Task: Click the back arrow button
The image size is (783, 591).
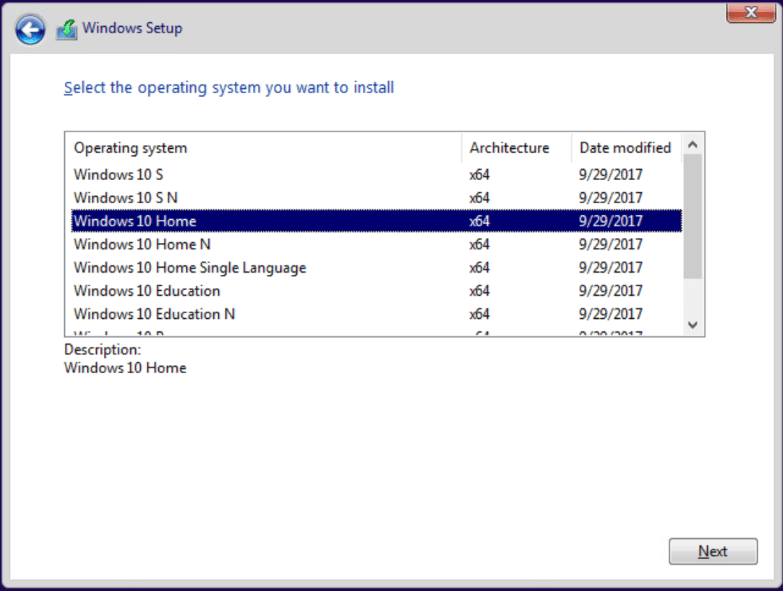Action: click(x=30, y=28)
